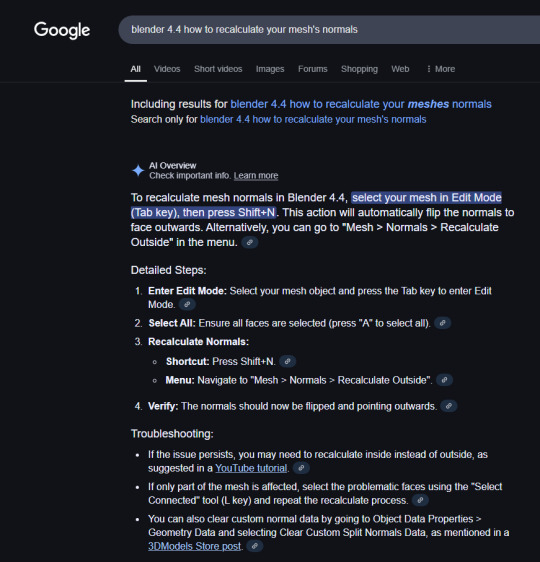Switch to the Videos tab
This screenshot has width=540, height=562.
tap(167, 69)
